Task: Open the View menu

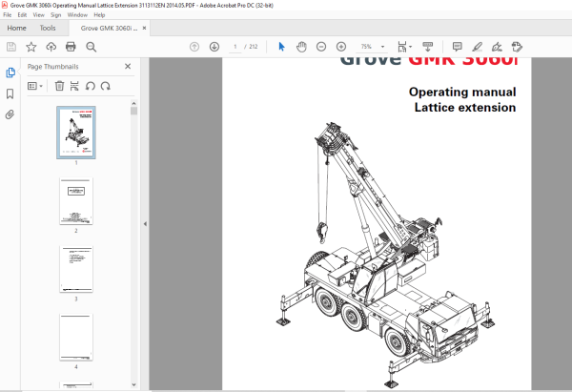Action: click(x=39, y=15)
